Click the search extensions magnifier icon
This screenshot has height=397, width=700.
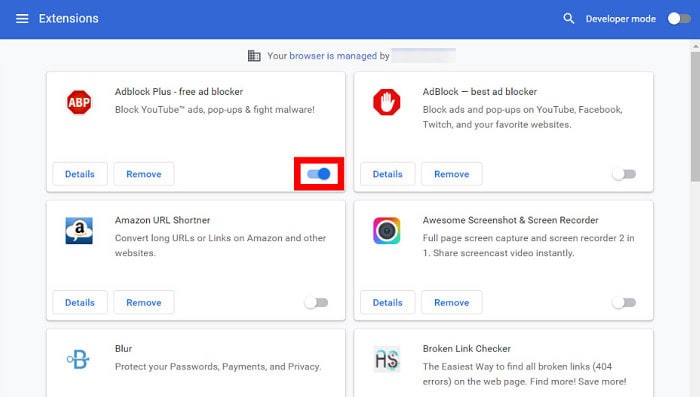pos(568,18)
